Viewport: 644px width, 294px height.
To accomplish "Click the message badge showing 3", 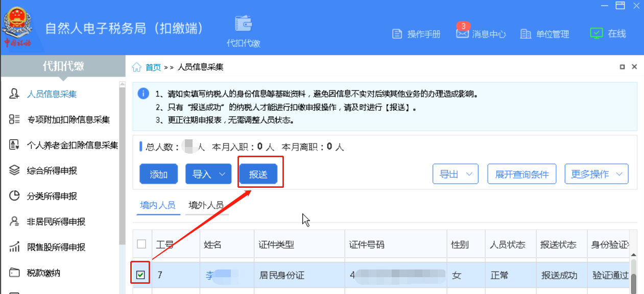I will 463,26.
